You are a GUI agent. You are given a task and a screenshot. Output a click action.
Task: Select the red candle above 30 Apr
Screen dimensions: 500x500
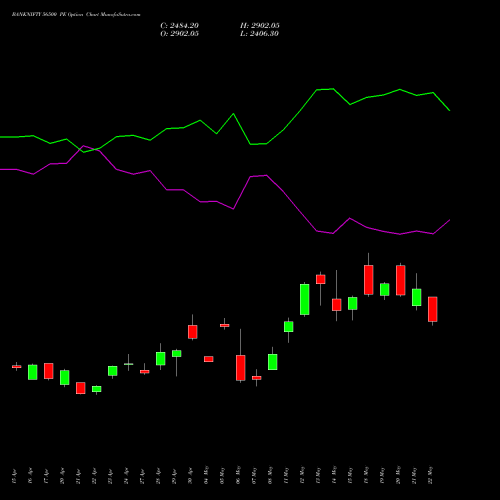click(x=193, y=332)
